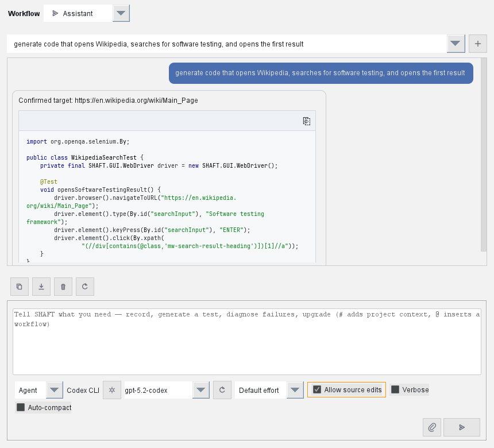This screenshot has width=494, height=448.
Task: Click the prompt history text field
Action: coord(227,44)
